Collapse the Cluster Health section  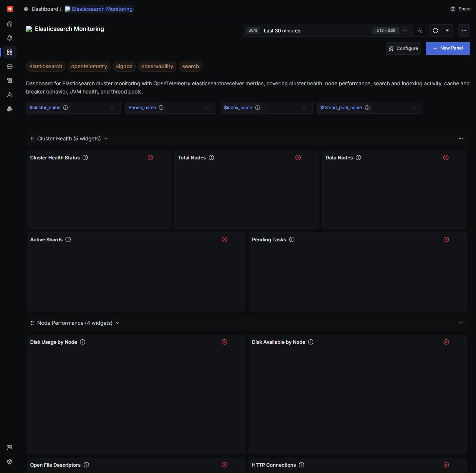tap(106, 139)
